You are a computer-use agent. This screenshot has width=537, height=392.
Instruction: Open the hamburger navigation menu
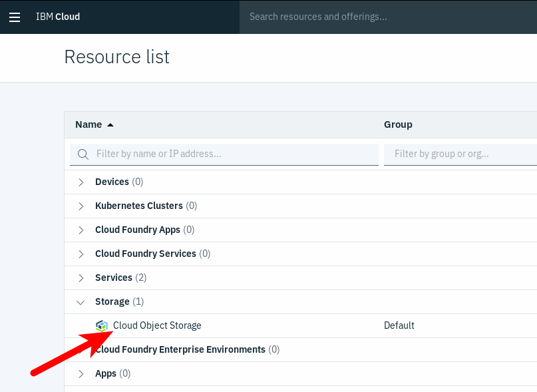point(15,17)
